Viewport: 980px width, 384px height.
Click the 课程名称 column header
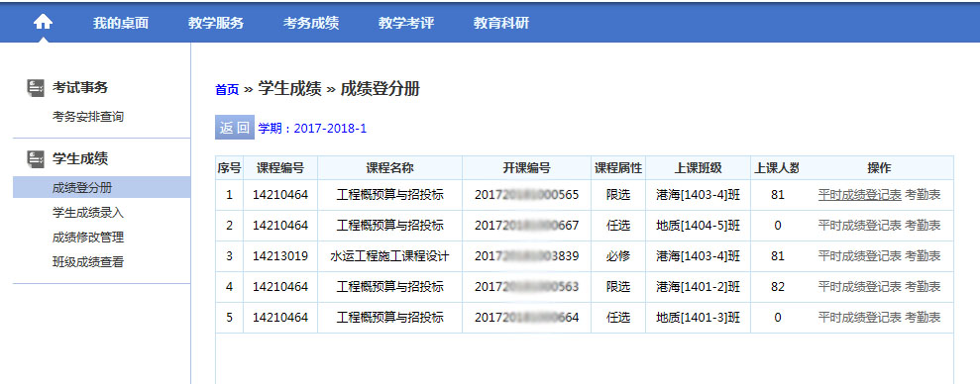[389, 168]
